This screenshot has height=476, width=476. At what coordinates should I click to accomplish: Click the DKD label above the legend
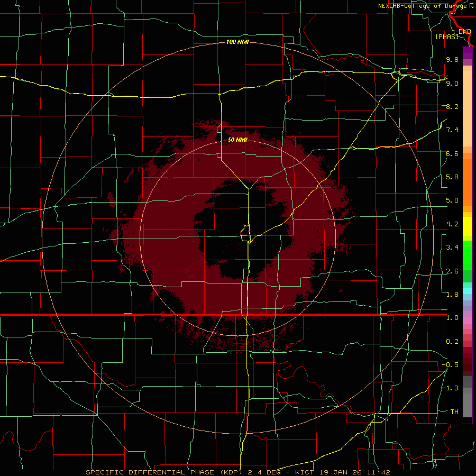[x=465, y=31]
